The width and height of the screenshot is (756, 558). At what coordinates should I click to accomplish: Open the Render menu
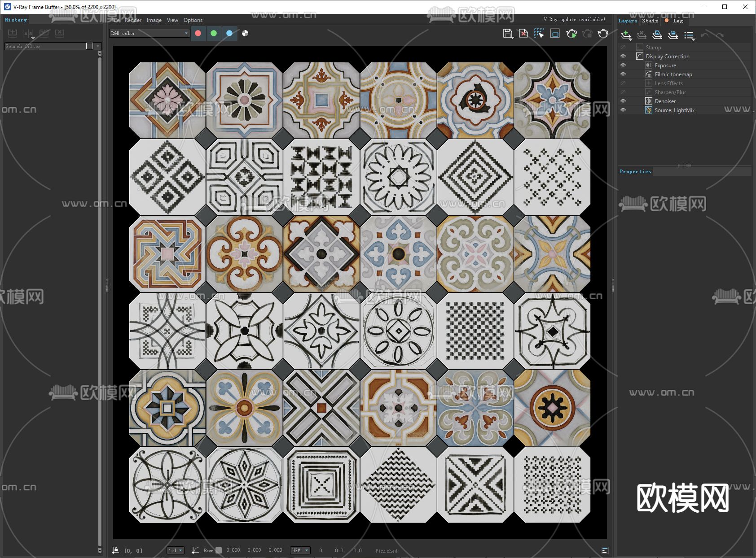pos(133,20)
